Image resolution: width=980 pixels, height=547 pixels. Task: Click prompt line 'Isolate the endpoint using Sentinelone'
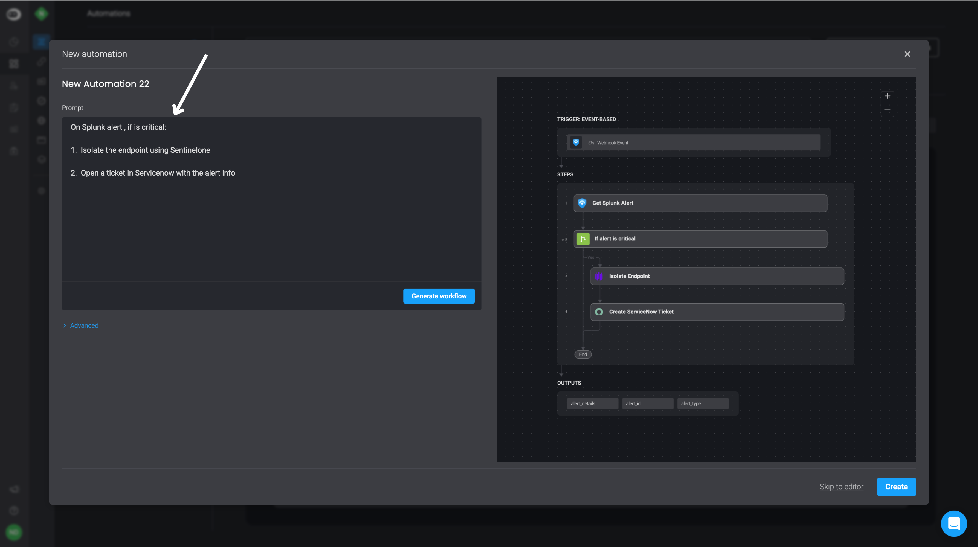click(146, 150)
